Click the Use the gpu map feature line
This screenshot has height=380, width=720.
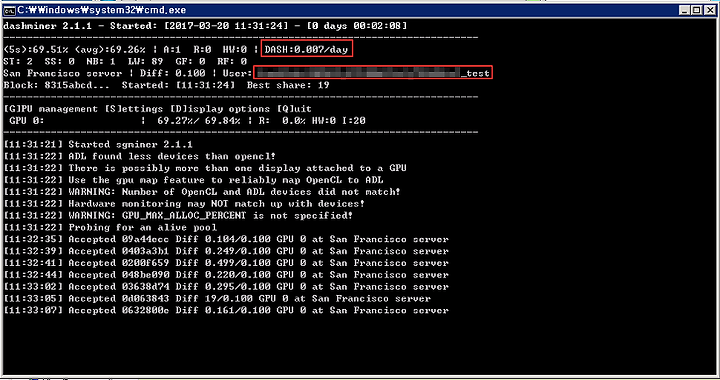point(193,180)
